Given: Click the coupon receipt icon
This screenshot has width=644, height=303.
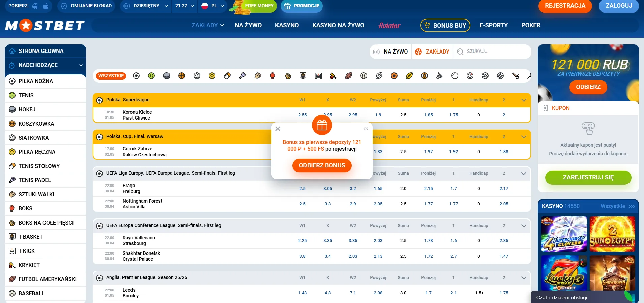Looking at the screenshot, I should point(545,108).
